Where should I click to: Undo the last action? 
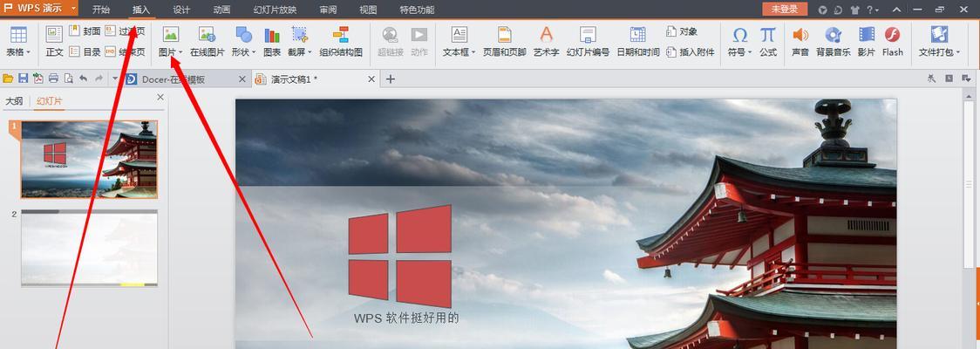click(x=83, y=79)
